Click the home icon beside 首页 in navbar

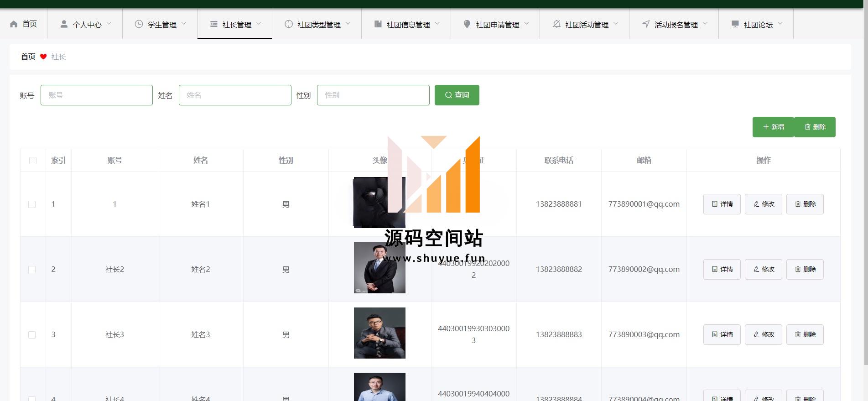pos(14,24)
